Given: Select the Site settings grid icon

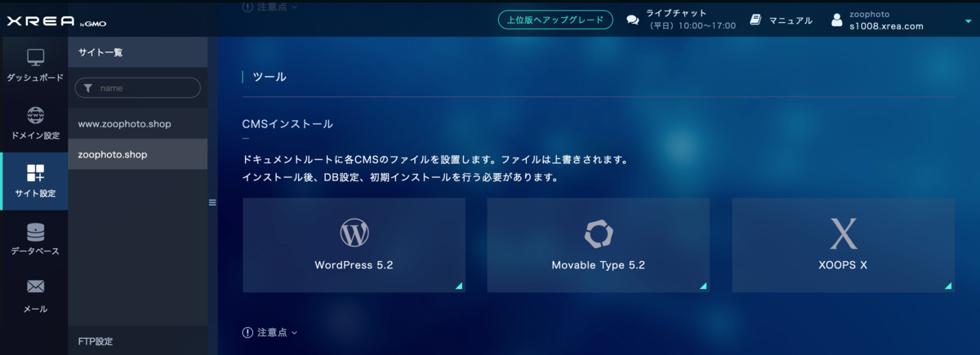Looking at the screenshot, I should click(35, 173).
